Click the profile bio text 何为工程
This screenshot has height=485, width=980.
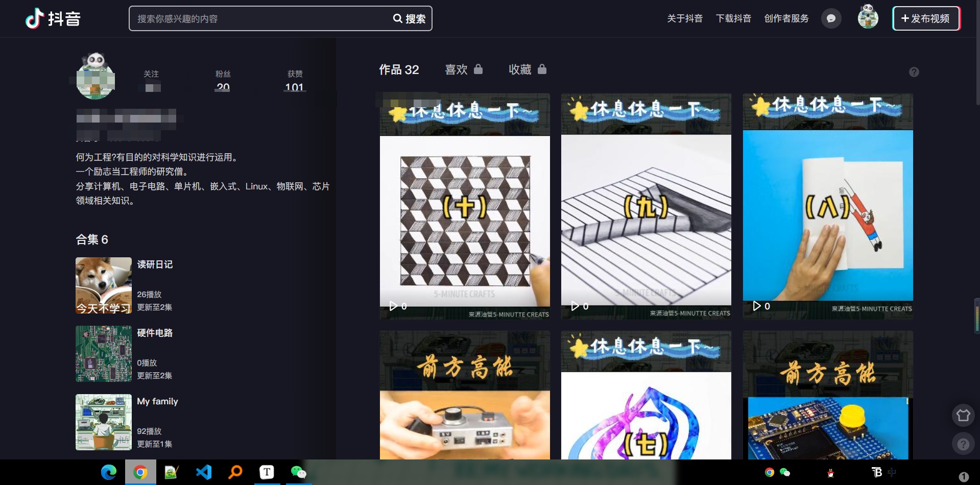coord(157,157)
